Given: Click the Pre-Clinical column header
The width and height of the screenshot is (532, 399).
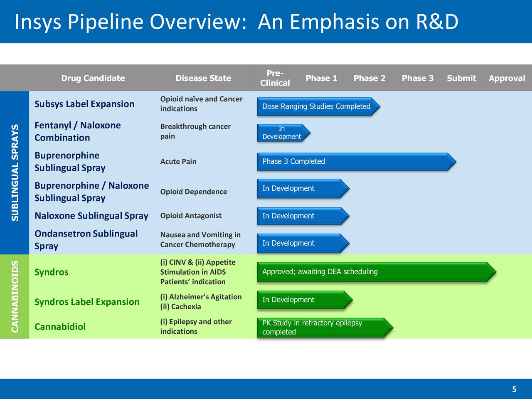Looking at the screenshot, I should click(275, 78).
